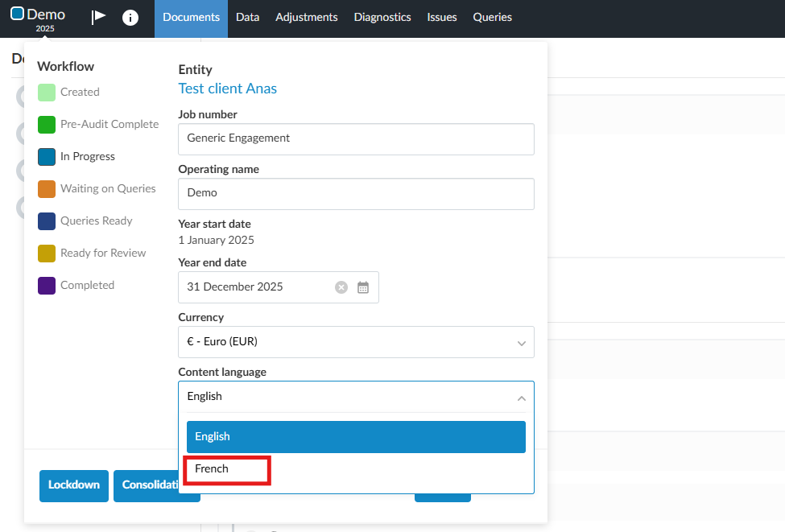Set workflow to In Progress
Image resolution: width=785 pixels, height=532 pixels.
(47, 157)
